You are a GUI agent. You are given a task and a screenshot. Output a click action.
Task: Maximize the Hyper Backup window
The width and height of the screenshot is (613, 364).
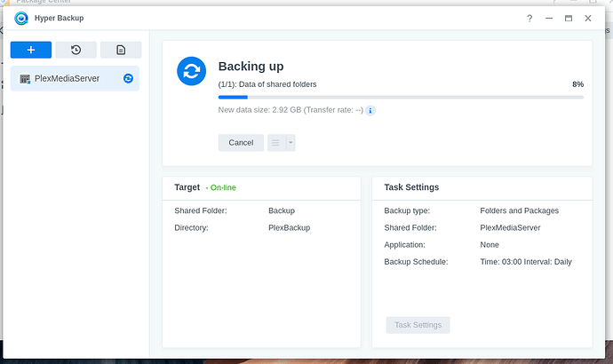coord(569,19)
